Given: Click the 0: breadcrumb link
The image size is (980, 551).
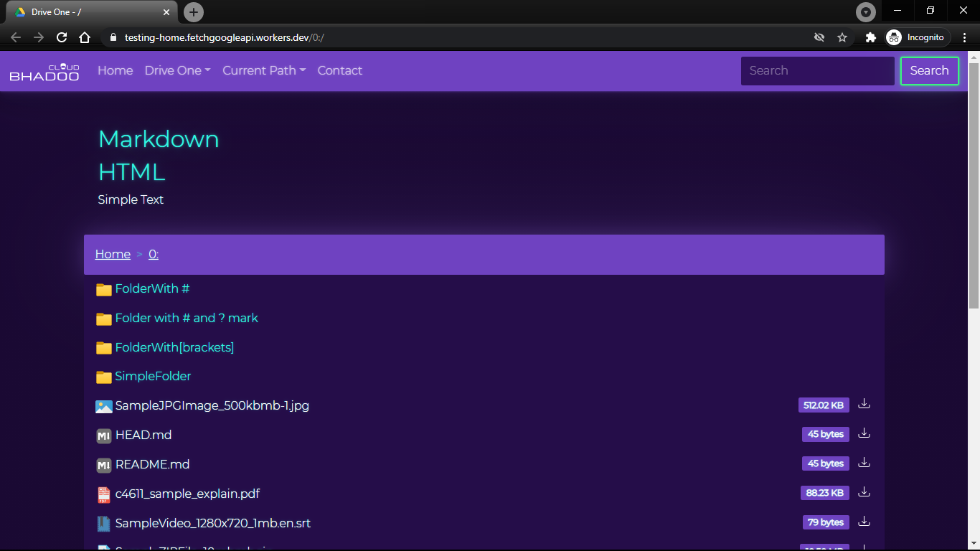Looking at the screenshot, I should 154,254.
